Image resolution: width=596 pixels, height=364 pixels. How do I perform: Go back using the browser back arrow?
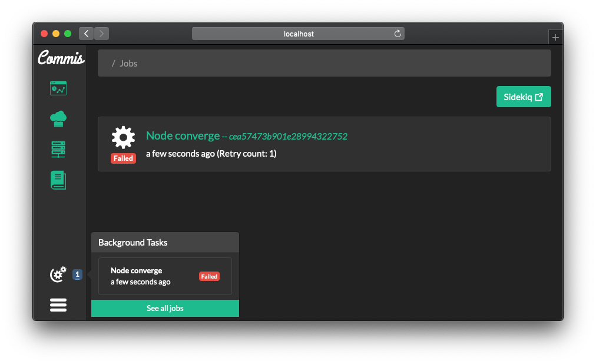(x=86, y=34)
